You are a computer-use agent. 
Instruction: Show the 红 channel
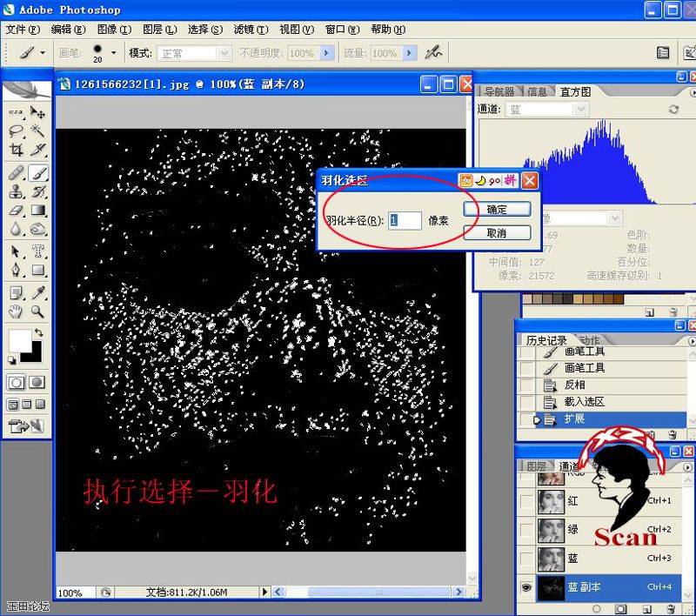526,501
